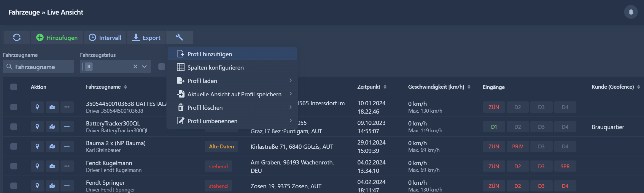Expand the Fahrzeugstatus dropdown arrow
Viewport: 644px width, 193px height.
pyautogui.click(x=144, y=67)
